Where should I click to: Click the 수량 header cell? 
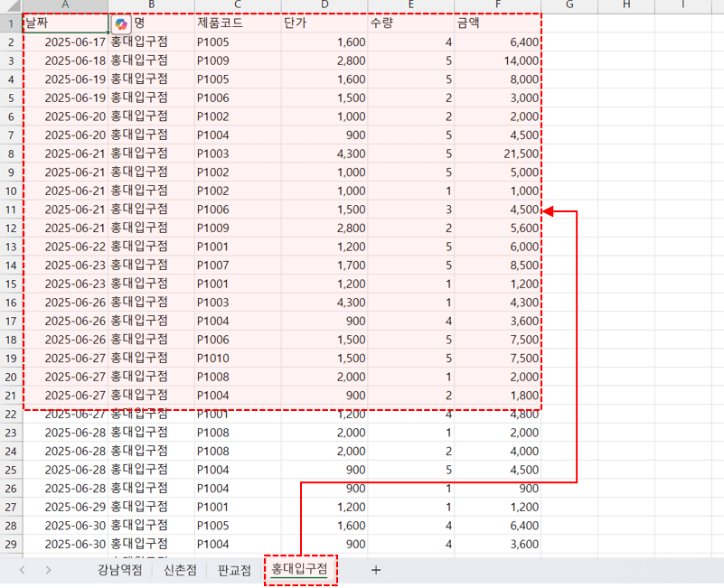(x=410, y=23)
